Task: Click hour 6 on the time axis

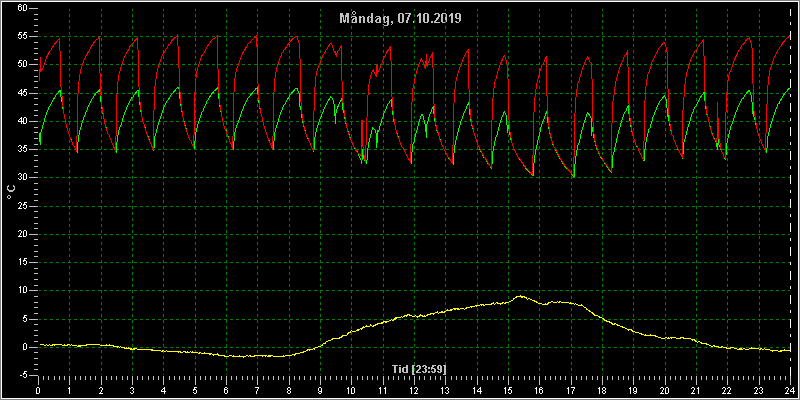Action: pyautogui.click(x=226, y=390)
